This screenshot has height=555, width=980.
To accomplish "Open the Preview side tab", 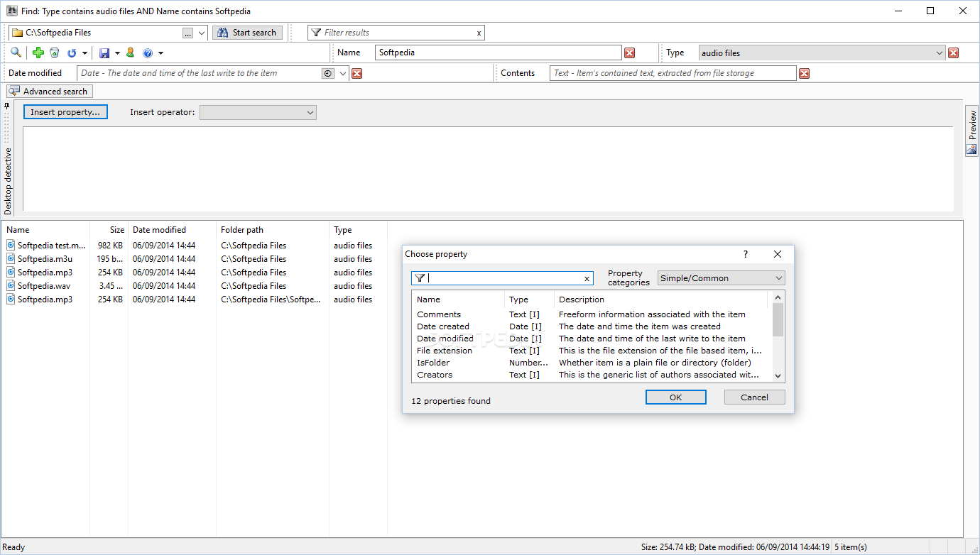I will pyautogui.click(x=971, y=131).
